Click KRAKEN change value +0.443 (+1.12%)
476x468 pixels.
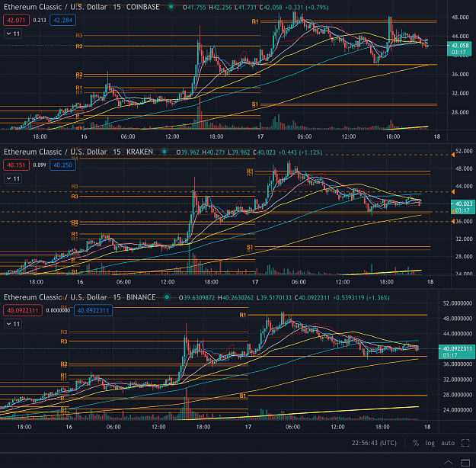pyautogui.click(x=300, y=152)
